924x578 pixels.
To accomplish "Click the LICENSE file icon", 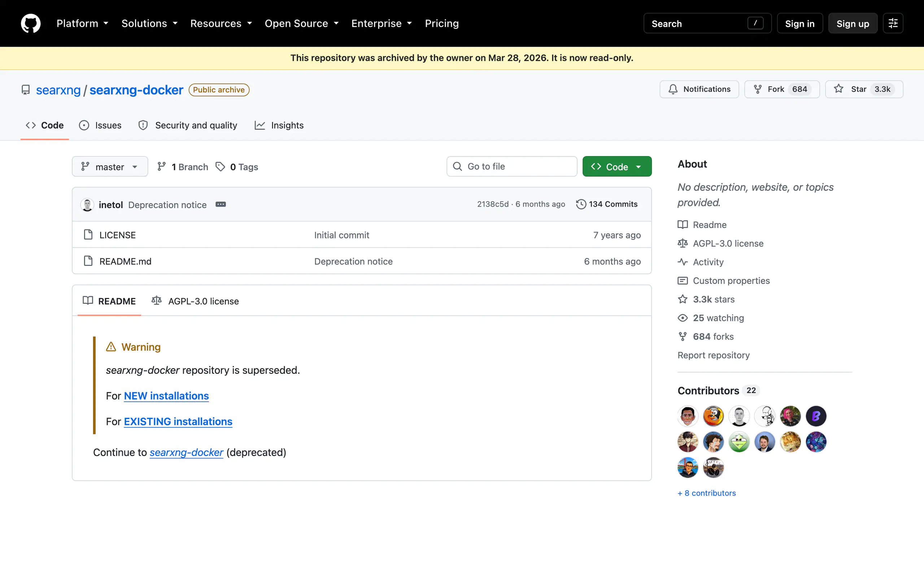I will pyautogui.click(x=88, y=235).
